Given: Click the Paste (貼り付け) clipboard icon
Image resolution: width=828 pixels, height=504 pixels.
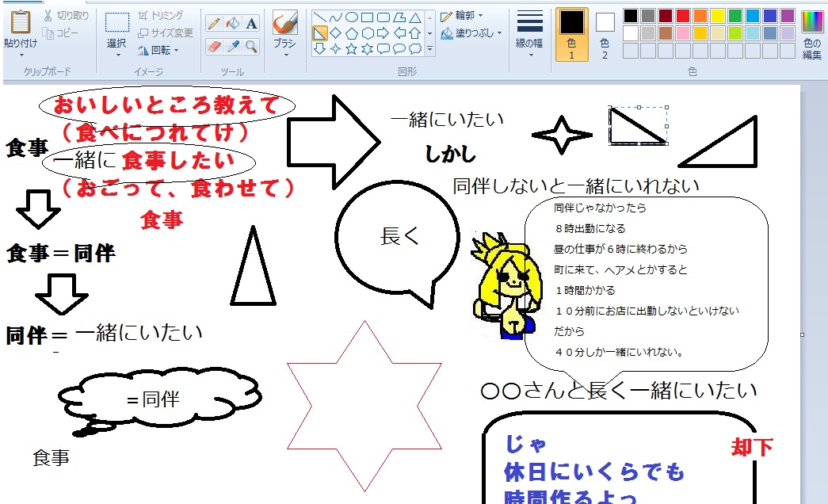Looking at the screenshot, I should pyautogui.click(x=21, y=22).
